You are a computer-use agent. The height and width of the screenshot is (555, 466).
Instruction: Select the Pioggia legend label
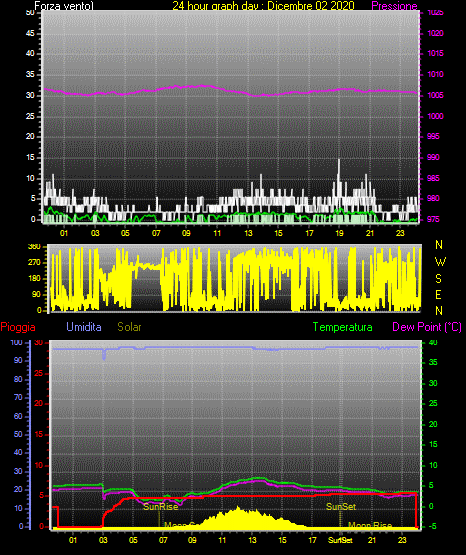[18, 327]
